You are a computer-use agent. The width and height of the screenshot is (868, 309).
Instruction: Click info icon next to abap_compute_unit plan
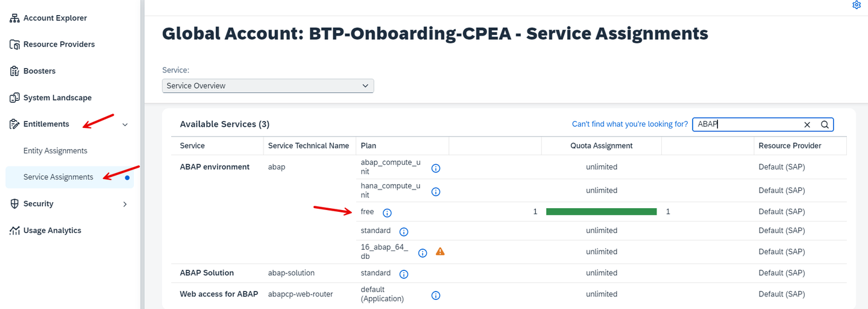coord(436,168)
